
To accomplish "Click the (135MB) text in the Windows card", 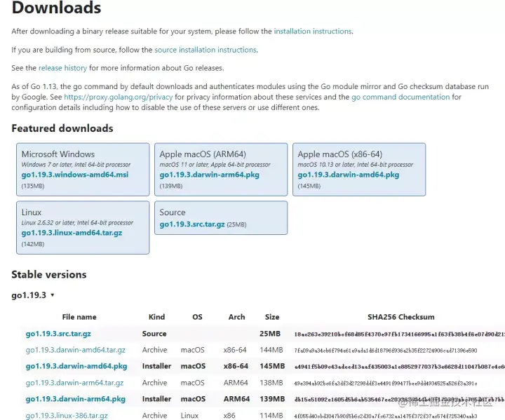I will [x=33, y=186].
